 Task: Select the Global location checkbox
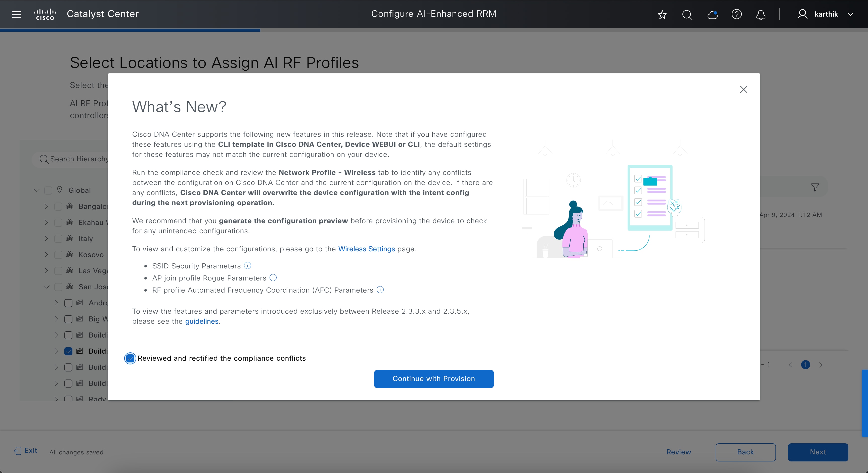pyautogui.click(x=48, y=190)
